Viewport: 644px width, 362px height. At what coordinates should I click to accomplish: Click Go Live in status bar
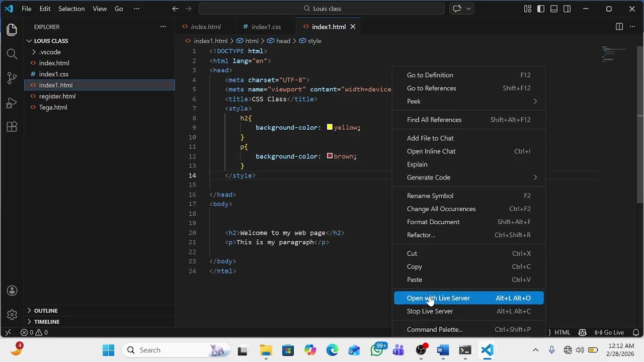tap(609, 332)
